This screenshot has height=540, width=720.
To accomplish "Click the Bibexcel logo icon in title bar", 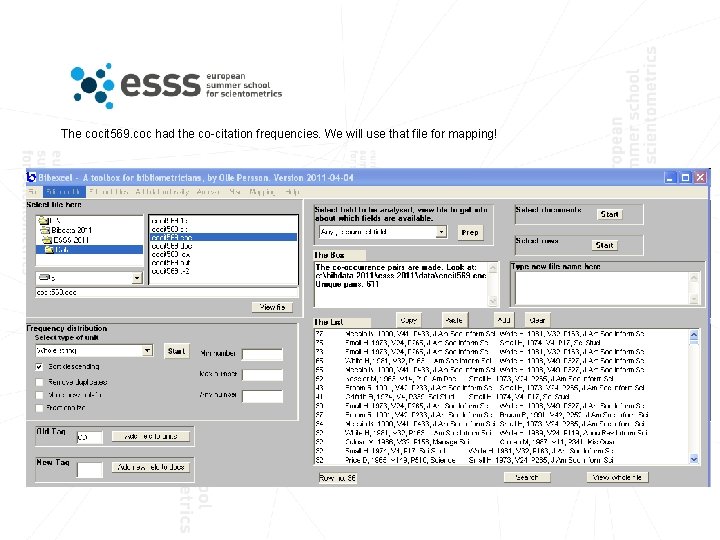I will pyautogui.click(x=31, y=177).
